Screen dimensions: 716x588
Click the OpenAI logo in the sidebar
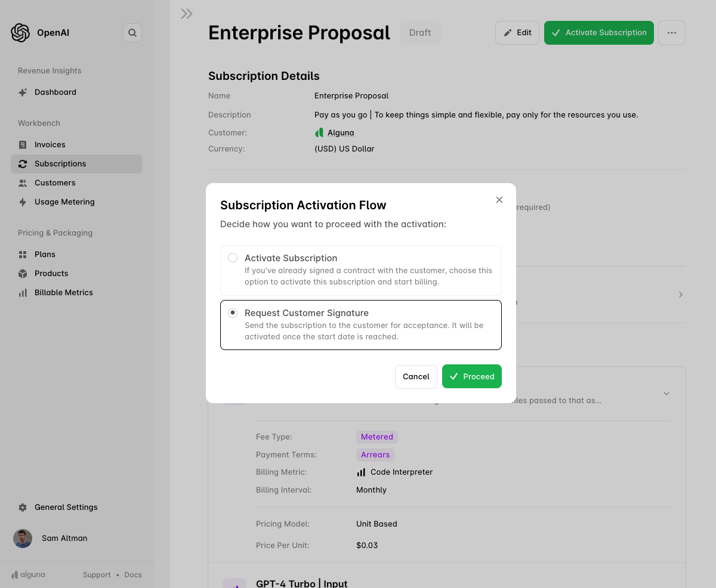(20, 33)
